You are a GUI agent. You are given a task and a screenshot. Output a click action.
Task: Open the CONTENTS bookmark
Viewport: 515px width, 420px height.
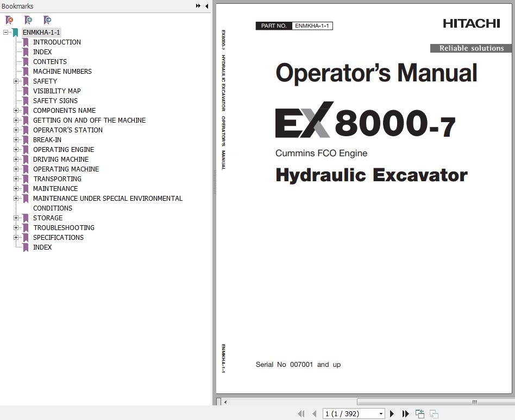point(50,62)
